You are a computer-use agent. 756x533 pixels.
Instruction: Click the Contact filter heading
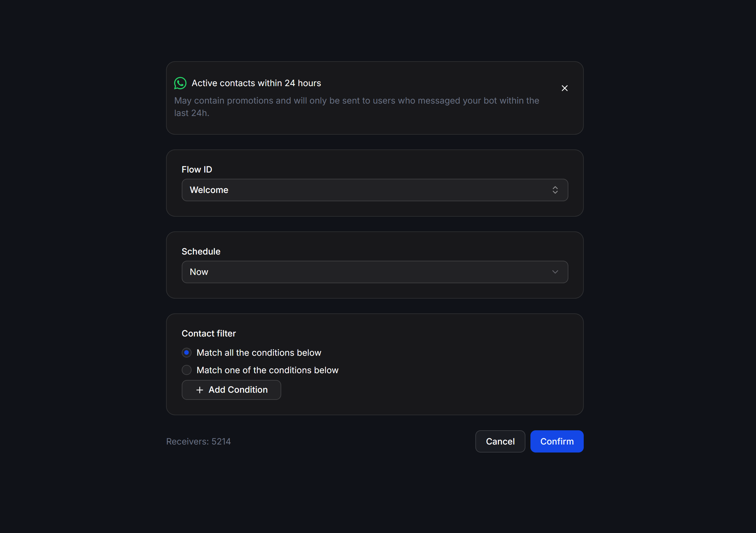coord(209,334)
